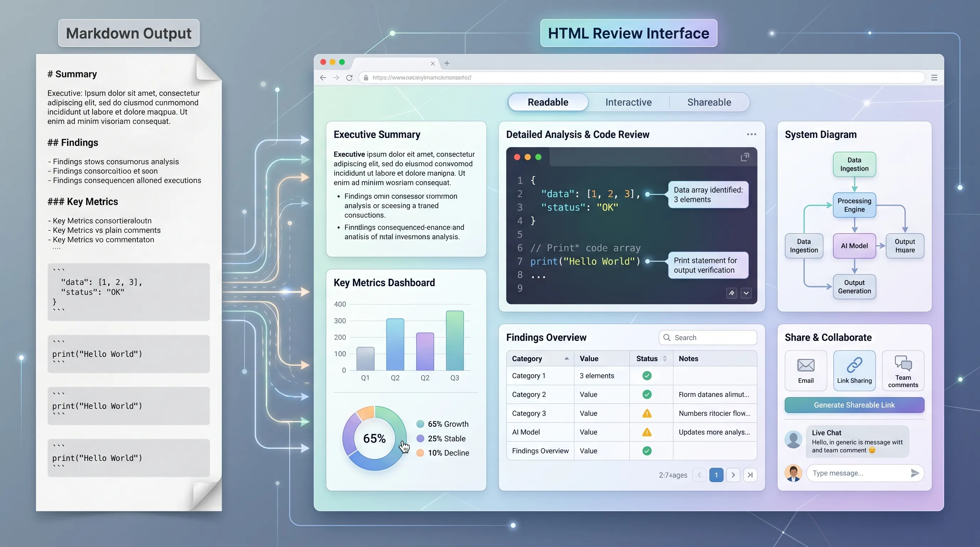This screenshot has height=547, width=980.
Task: Pop out the code editor window
Action: coord(745,157)
